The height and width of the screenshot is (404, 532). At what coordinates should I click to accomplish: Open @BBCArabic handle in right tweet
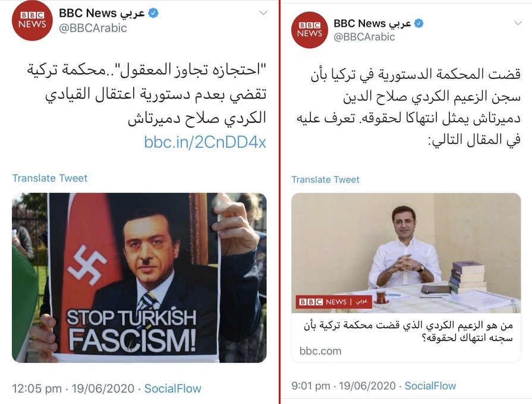364,37
